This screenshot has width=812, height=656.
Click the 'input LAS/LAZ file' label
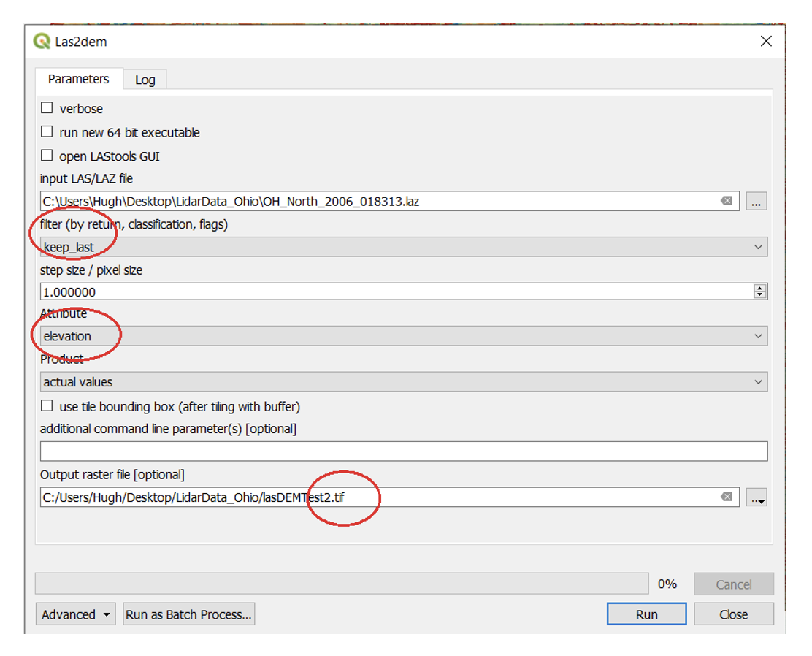(x=86, y=179)
